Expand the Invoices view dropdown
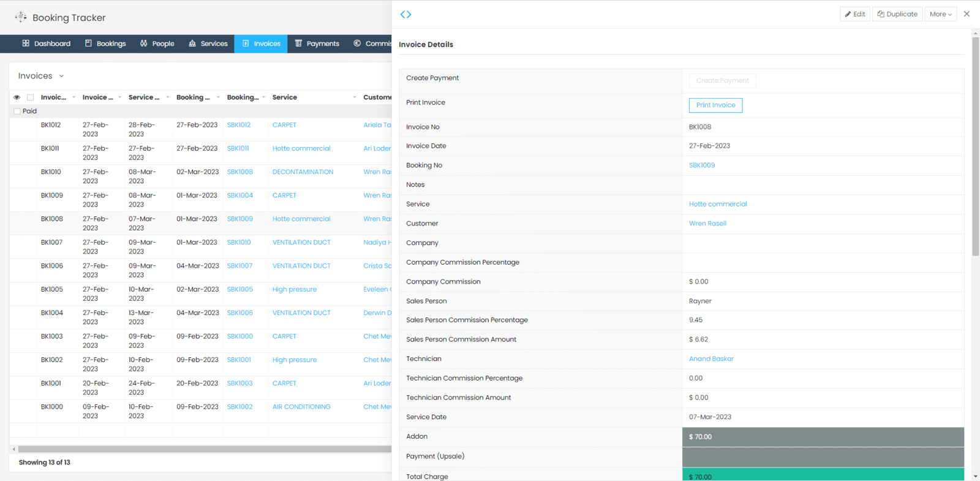Image resolution: width=980 pixels, height=481 pixels. pyautogui.click(x=61, y=76)
